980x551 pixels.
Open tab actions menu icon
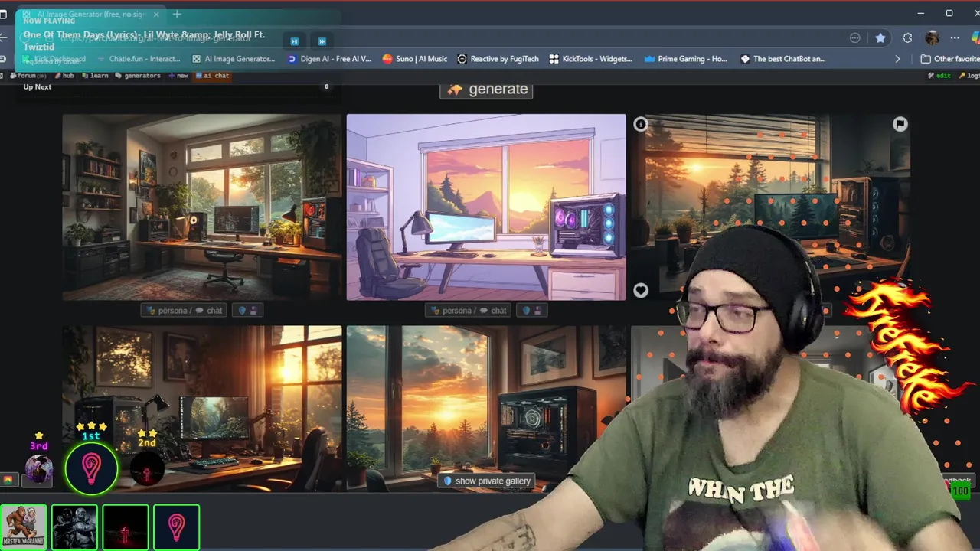click(3, 14)
